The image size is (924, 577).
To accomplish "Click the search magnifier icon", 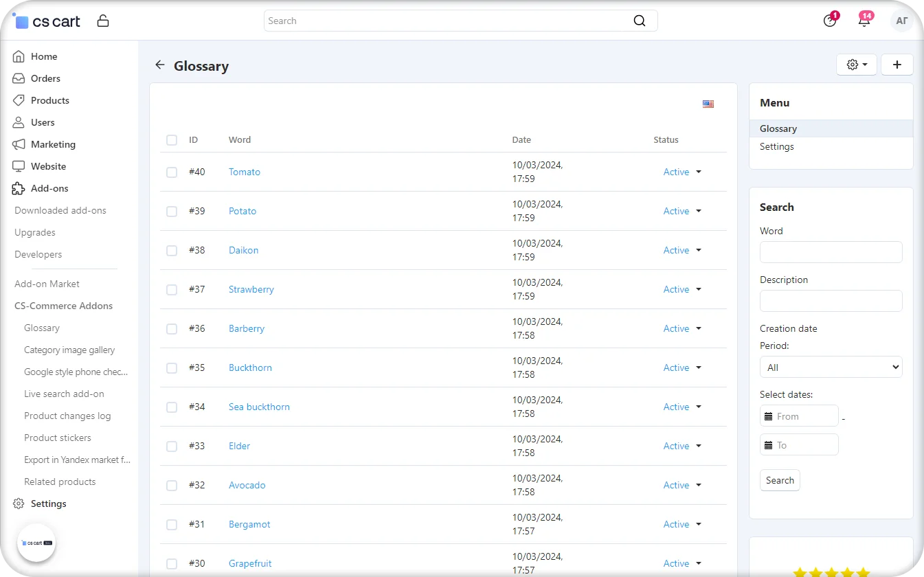I will click(x=639, y=21).
